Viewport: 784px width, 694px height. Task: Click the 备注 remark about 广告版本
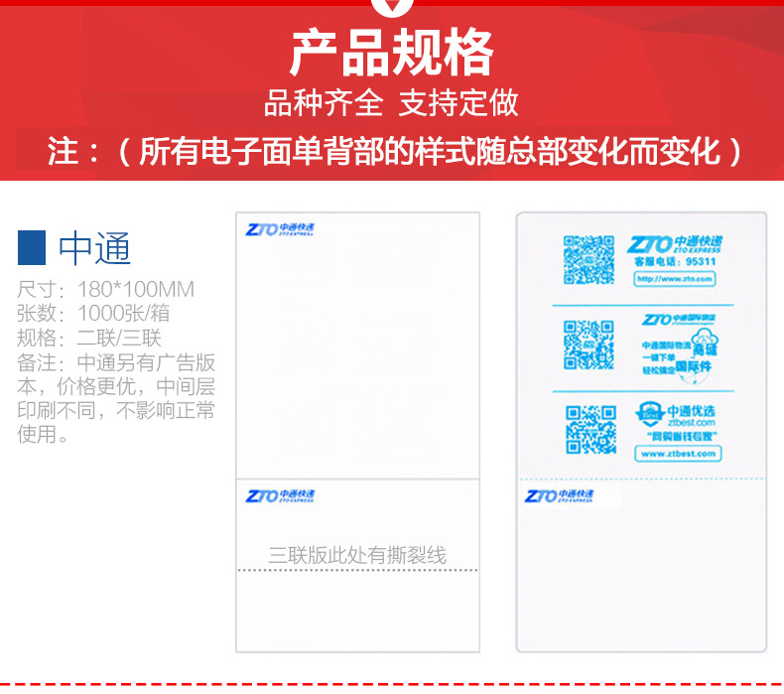click(x=116, y=398)
